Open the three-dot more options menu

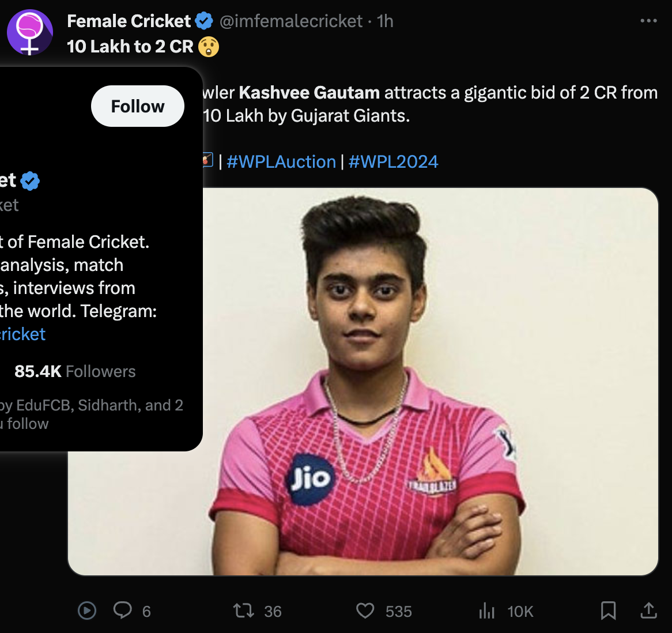coord(648,21)
